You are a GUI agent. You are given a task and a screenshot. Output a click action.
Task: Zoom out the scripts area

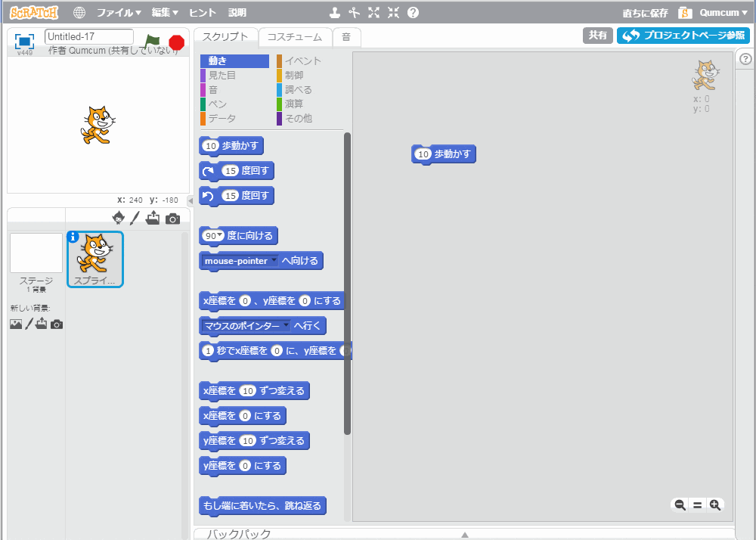(x=680, y=504)
